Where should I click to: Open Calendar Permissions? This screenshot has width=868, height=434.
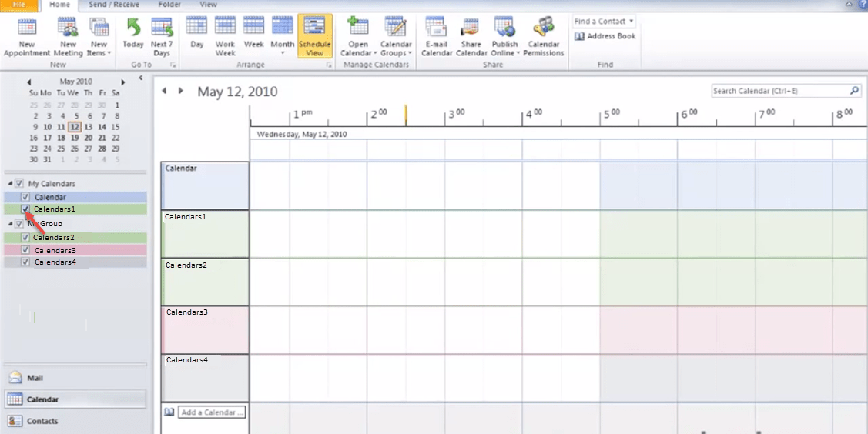[x=544, y=36]
